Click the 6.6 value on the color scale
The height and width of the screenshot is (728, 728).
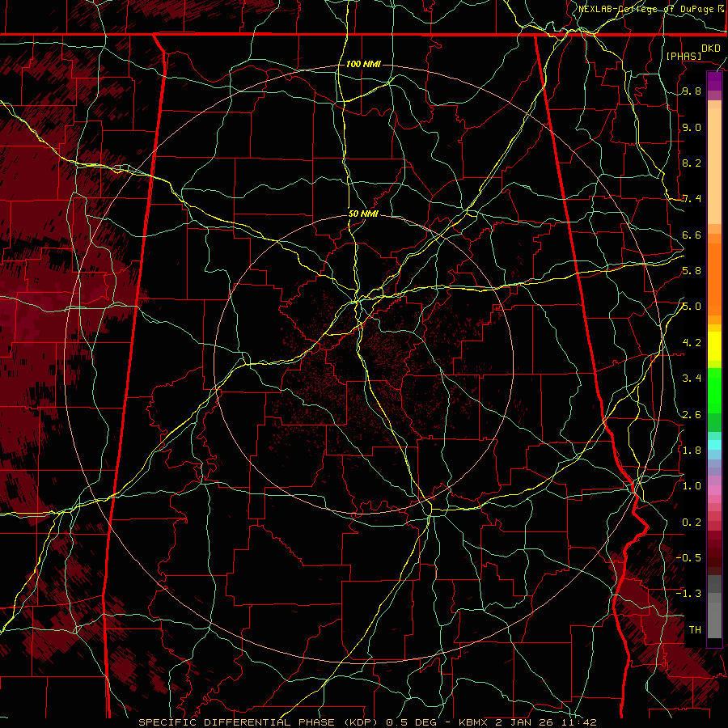(692, 235)
